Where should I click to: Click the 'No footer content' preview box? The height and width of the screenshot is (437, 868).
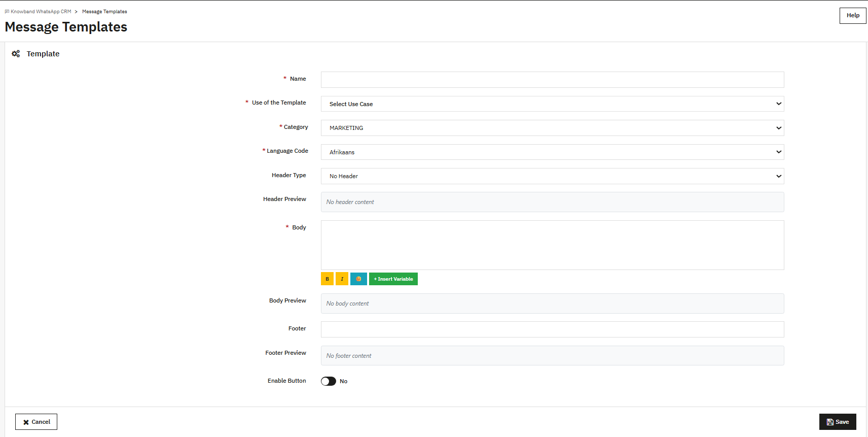pos(552,356)
